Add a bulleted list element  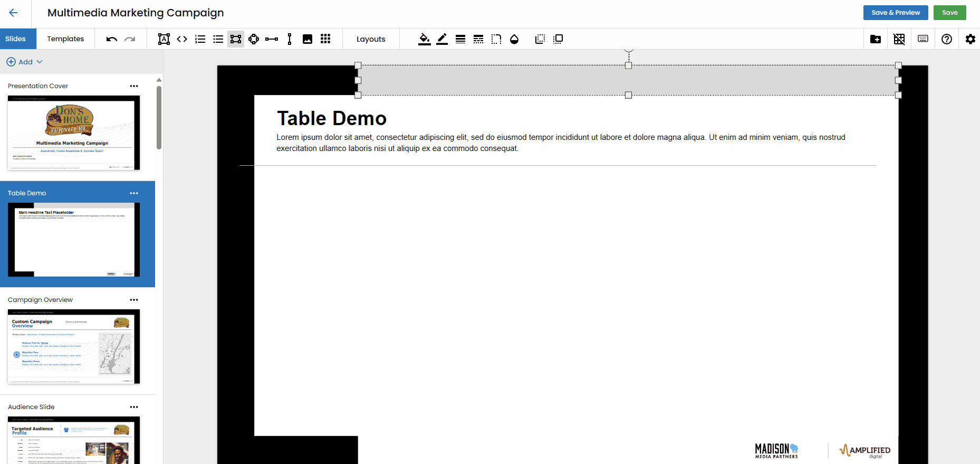[x=218, y=39]
